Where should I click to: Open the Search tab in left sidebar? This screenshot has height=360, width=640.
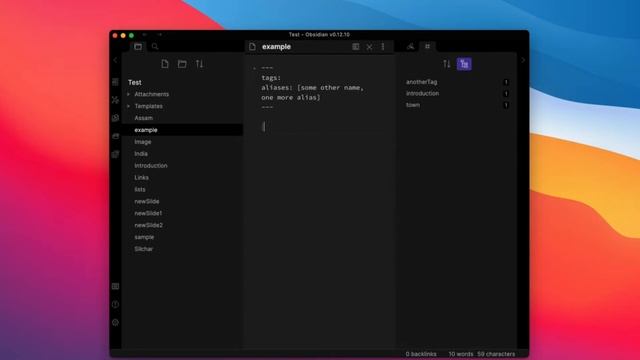click(x=155, y=47)
